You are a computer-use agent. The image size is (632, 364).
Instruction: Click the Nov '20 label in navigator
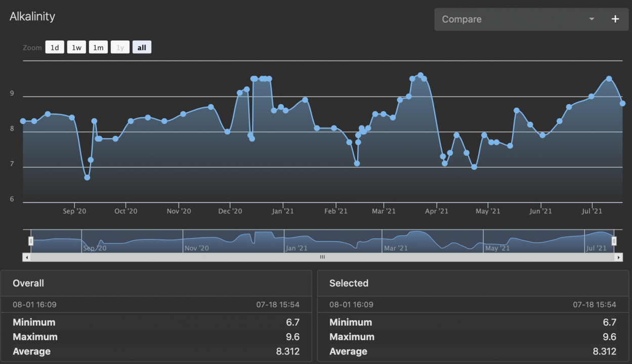[196, 248]
